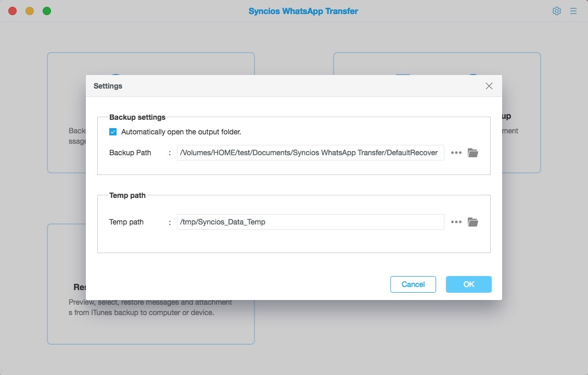The height and width of the screenshot is (375, 588).
Task: Open the gear settings icon in title bar
Action: tap(556, 11)
